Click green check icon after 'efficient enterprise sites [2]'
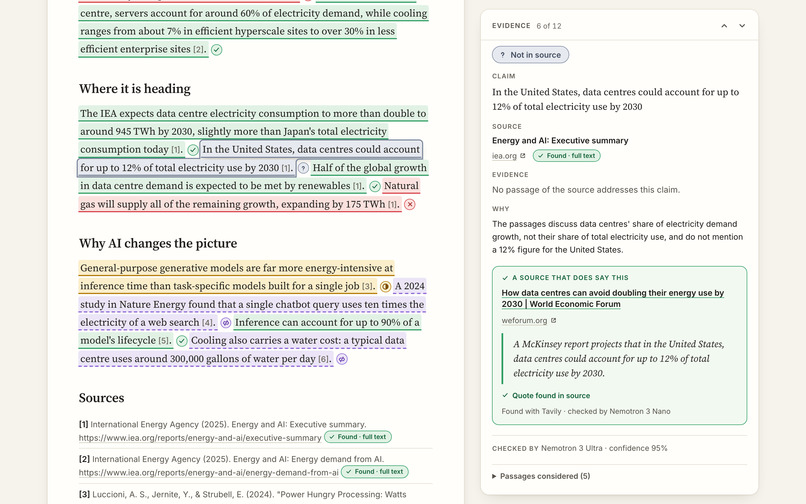 tap(216, 50)
